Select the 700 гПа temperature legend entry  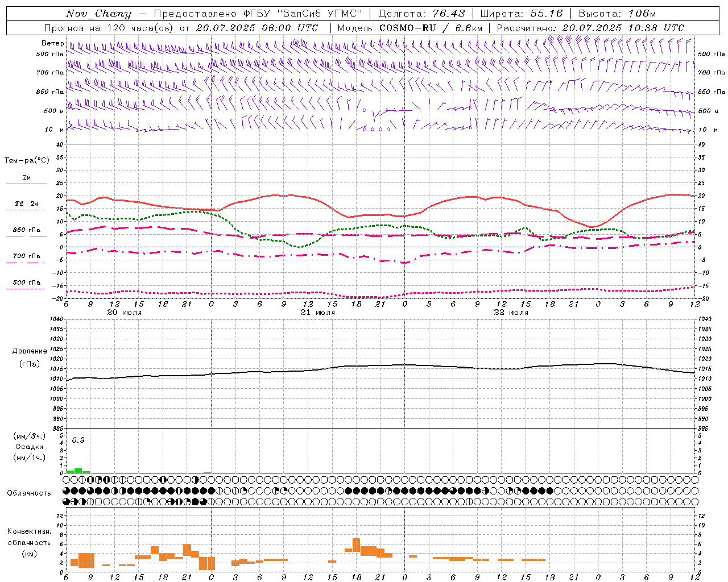tap(27, 256)
